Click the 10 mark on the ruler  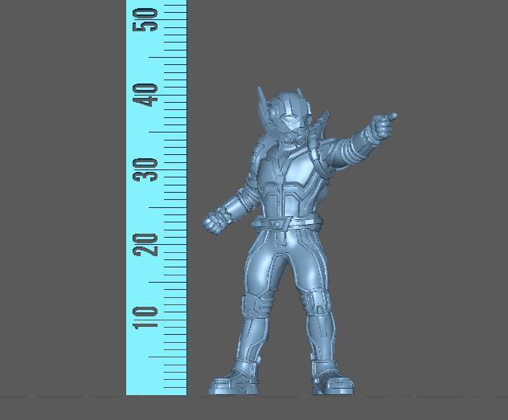tap(147, 318)
